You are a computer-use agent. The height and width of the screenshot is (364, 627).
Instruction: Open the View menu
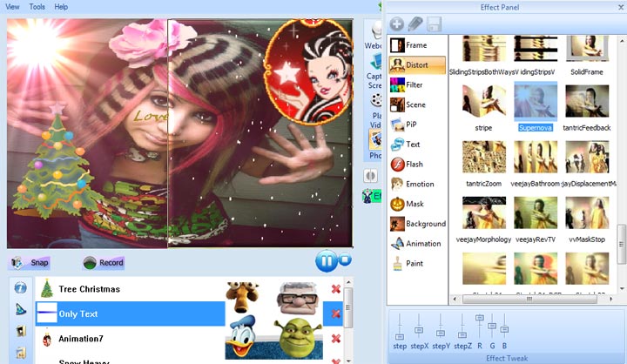pos(12,7)
